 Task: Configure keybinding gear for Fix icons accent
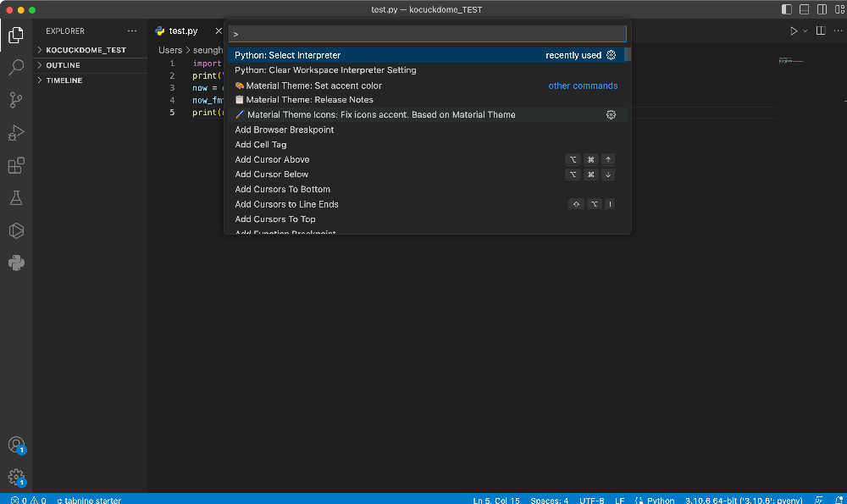coord(611,114)
